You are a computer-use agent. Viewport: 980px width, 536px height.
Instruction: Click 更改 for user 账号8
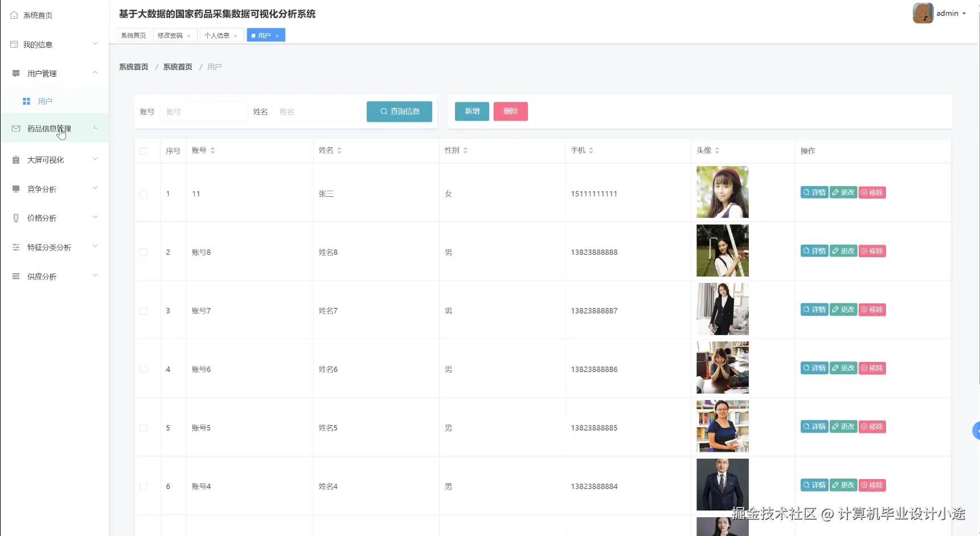843,251
